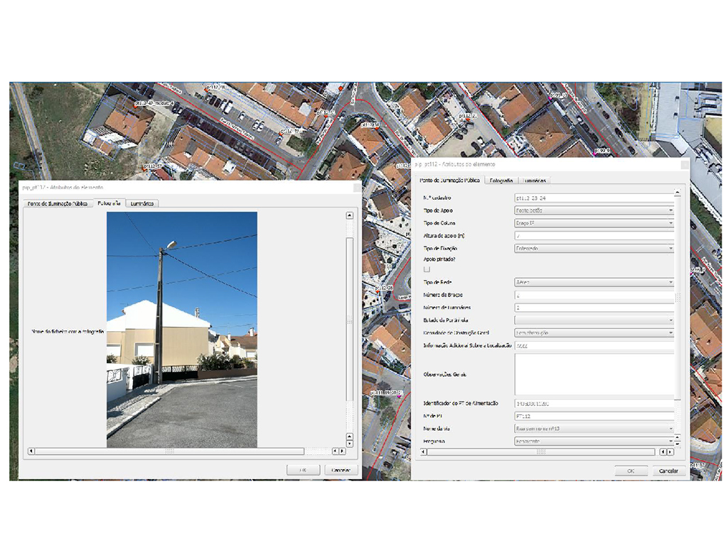This screenshot has width=728, height=560.
Task: Confirm with OK in the attributes form dialog
Action: click(x=630, y=470)
